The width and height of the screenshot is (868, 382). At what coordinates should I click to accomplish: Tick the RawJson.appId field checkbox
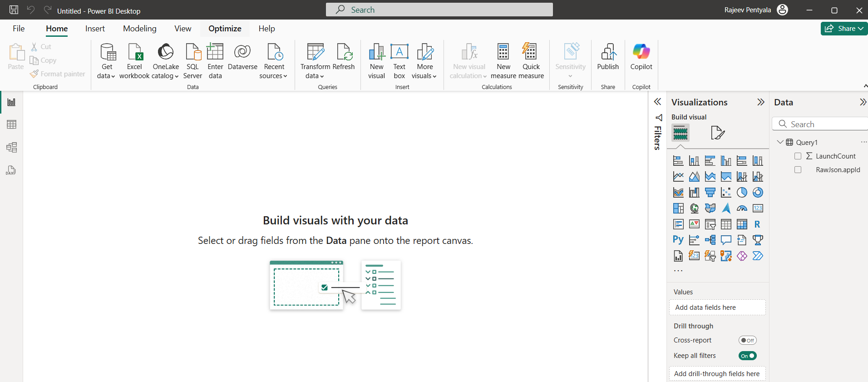(798, 170)
